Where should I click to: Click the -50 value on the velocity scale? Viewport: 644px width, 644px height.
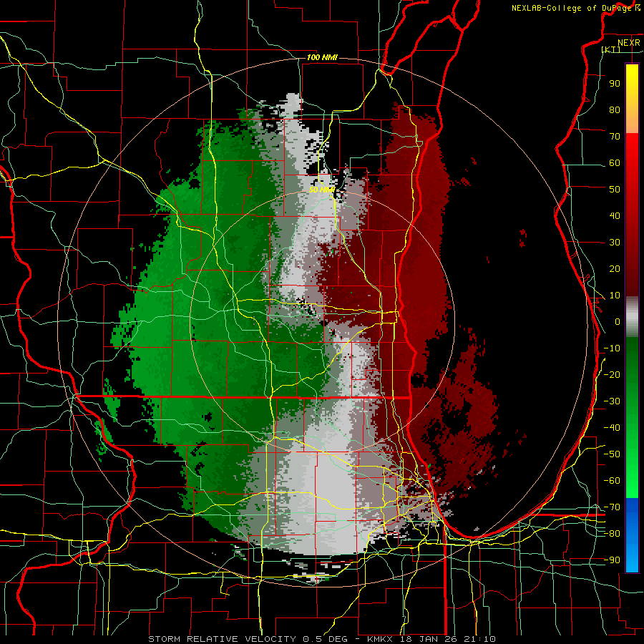tap(612, 454)
